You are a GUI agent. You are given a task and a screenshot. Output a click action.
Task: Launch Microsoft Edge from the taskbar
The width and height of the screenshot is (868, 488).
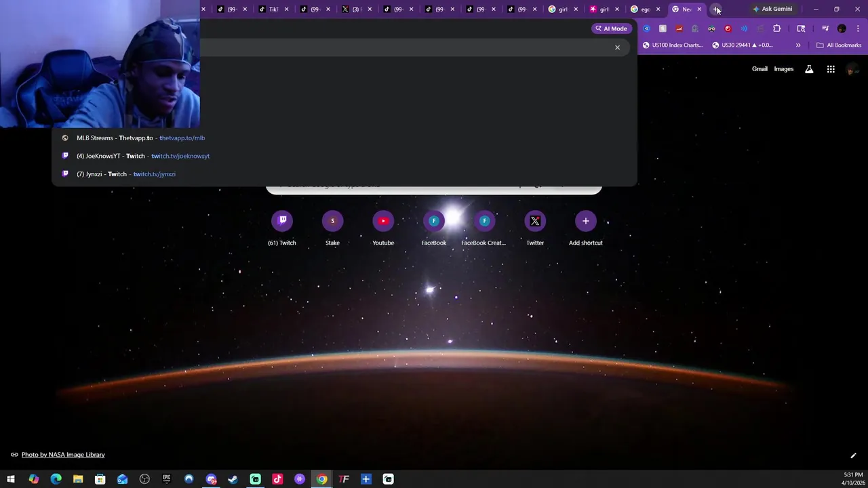(x=56, y=479)
